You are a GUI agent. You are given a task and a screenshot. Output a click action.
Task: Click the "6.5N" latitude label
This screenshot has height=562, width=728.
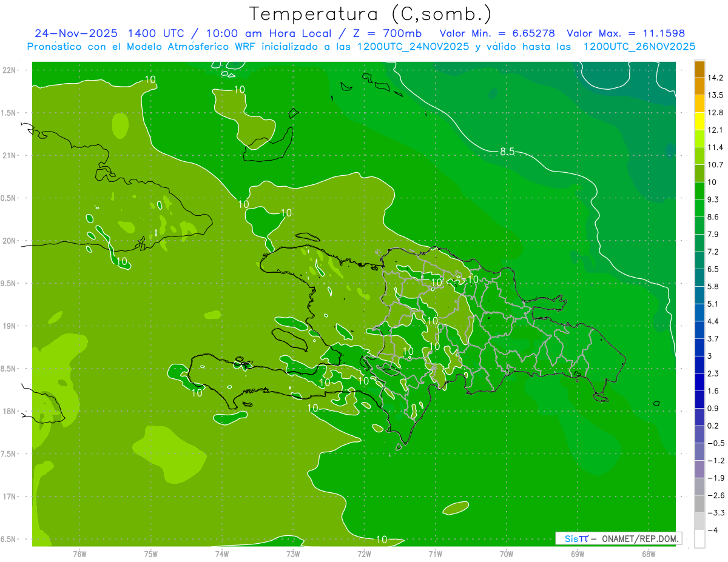coord(8,539)
